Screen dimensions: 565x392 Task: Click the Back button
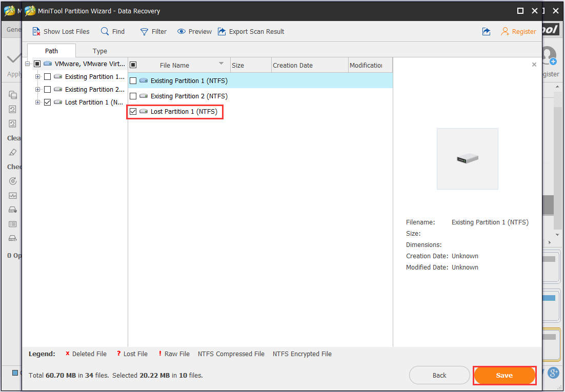[439, 376]
